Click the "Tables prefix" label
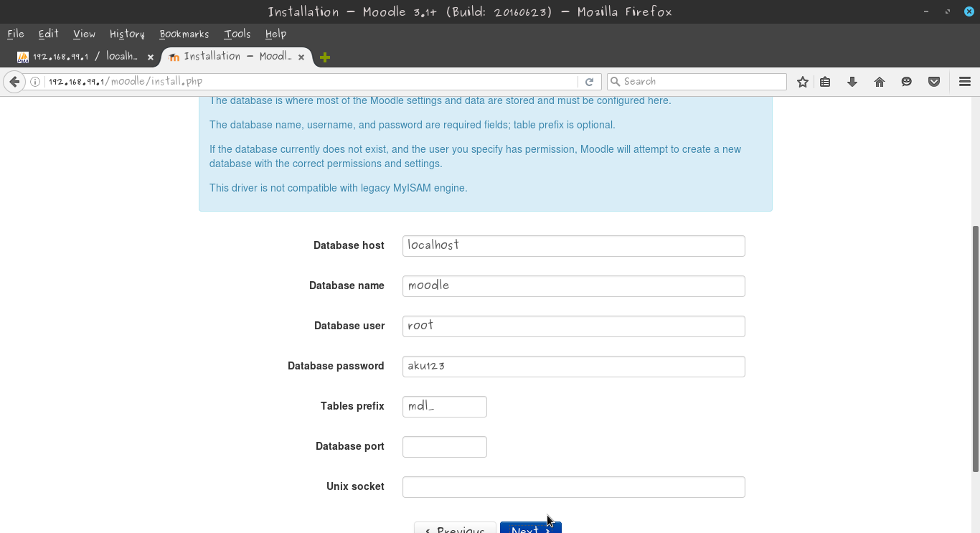 pos(352,406)
